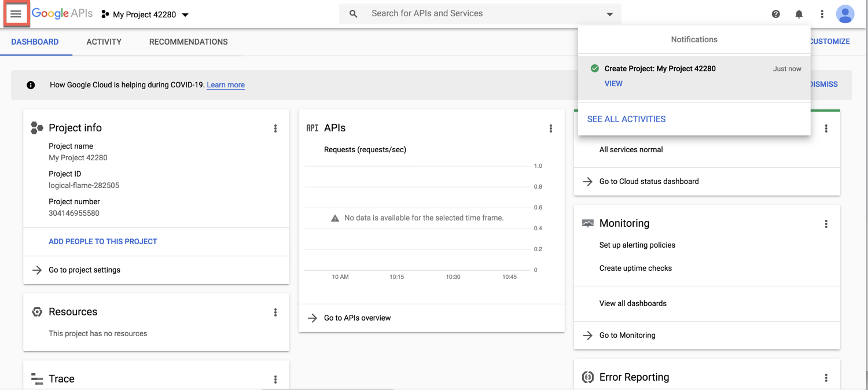Click the Requests (requests/sec) chart label
Image resolution: width=868 pixels, height=390 pixels.
pyautogui.click(x=365, y=150)
